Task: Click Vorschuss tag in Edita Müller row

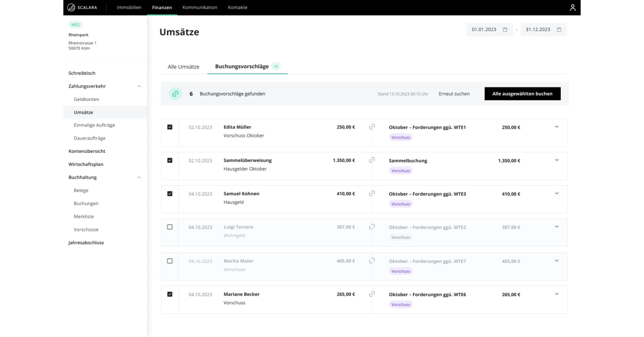Action: (x=401, y=137)
